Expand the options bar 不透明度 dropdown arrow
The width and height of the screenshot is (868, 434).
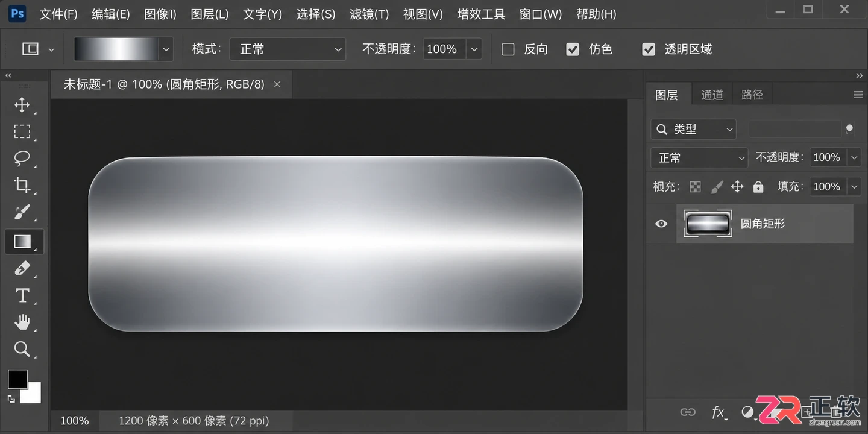coord(474,49)
